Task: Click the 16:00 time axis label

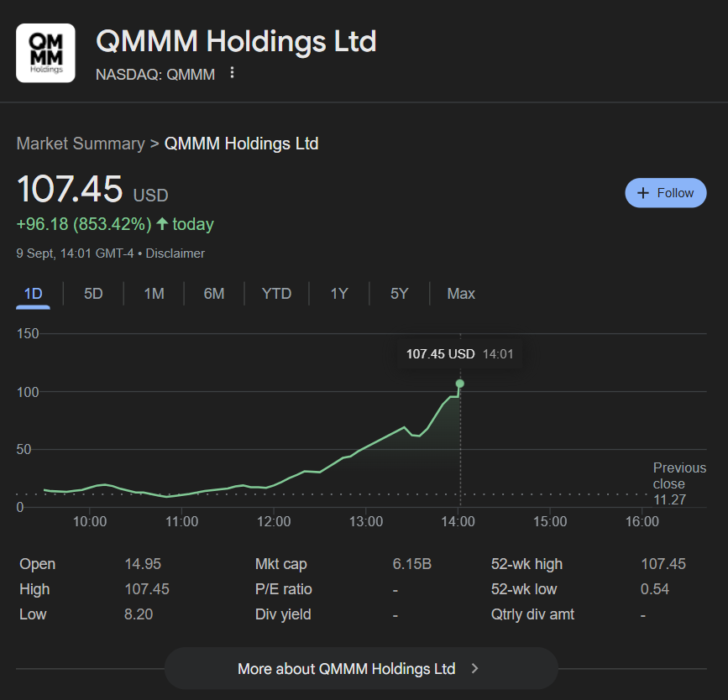Action: [x=642, y=521]
